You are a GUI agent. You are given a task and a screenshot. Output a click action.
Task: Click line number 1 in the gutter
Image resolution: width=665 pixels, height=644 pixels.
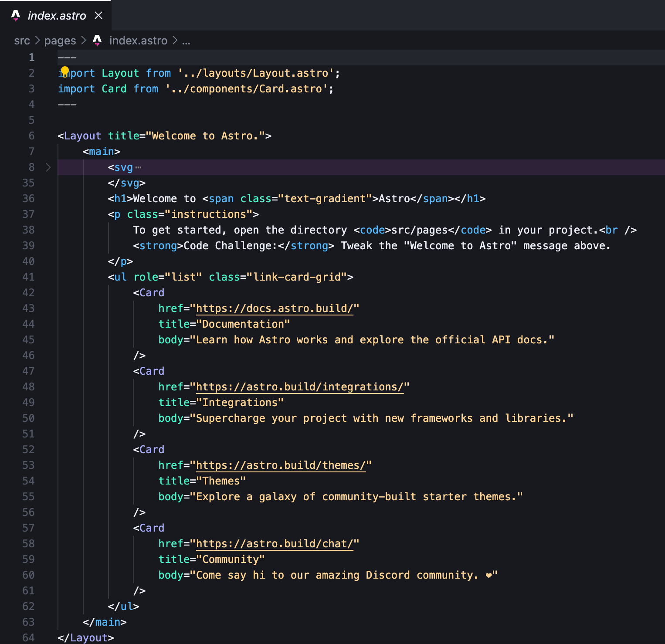31,58
